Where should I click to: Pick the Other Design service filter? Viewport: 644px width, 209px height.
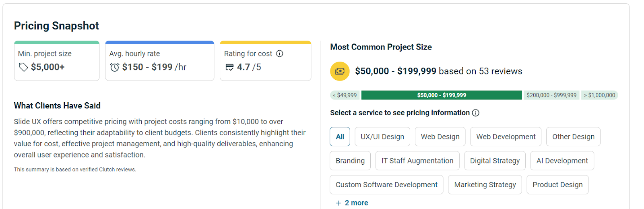click(573, 137)
